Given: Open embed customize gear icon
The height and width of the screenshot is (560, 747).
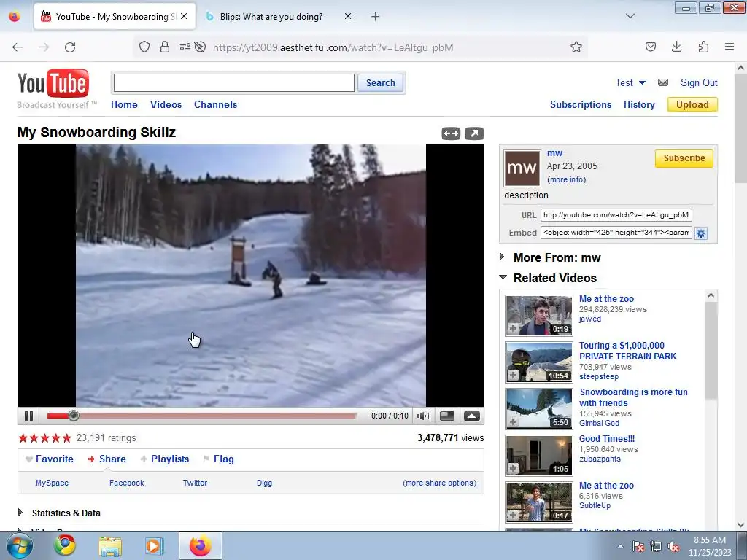Looking at the screenshot, I should 701,233.
